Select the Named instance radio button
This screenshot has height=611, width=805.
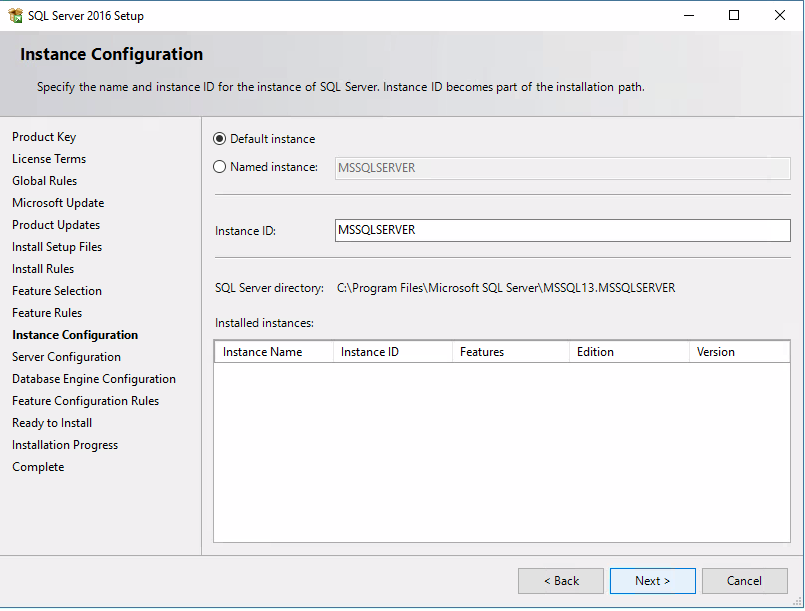click(x=219, y=166)
